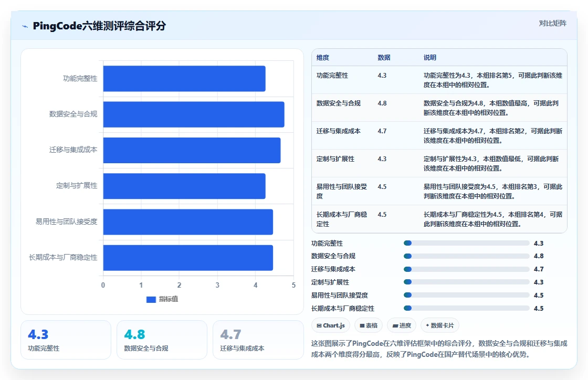
Task: Click the 定制与扩展性 y-axis label in the chart
Action: tap(77, 186)
